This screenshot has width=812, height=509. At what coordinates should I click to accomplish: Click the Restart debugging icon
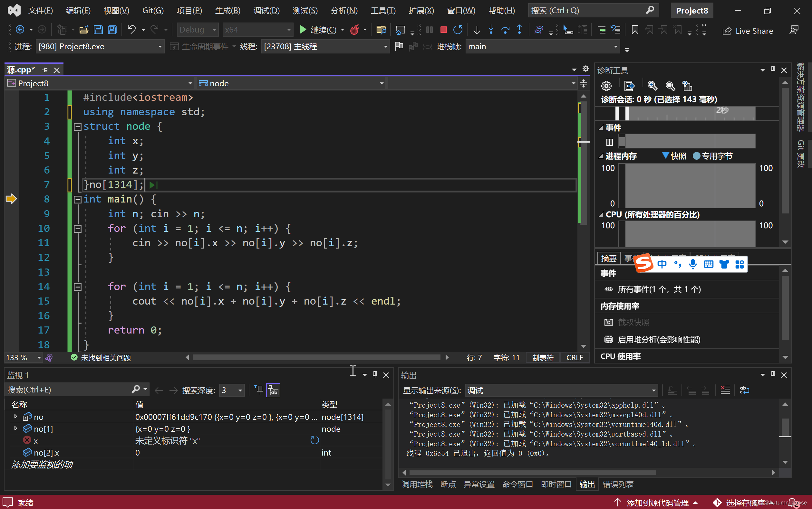tap(458, 30)
